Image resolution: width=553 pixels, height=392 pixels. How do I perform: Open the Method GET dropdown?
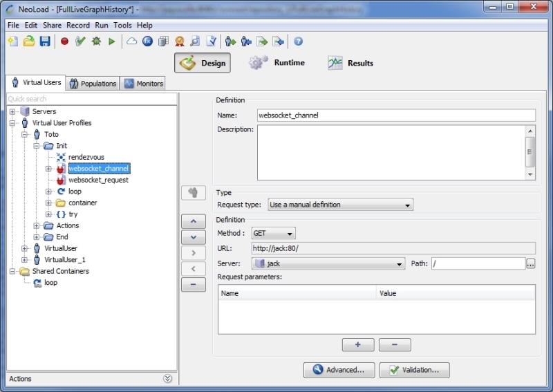pos(273,234)
